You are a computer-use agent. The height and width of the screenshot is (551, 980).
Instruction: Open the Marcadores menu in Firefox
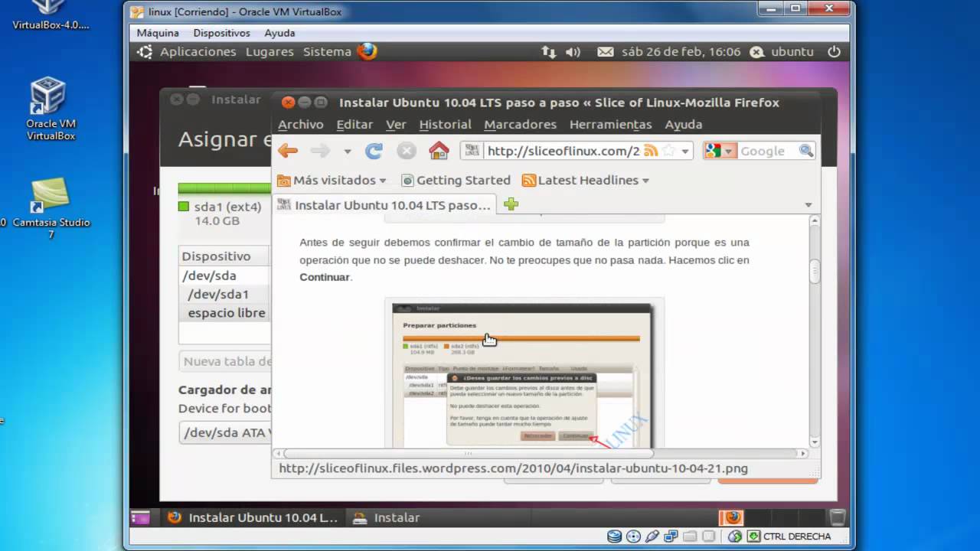pyautogui.click(x=520, y=124)
